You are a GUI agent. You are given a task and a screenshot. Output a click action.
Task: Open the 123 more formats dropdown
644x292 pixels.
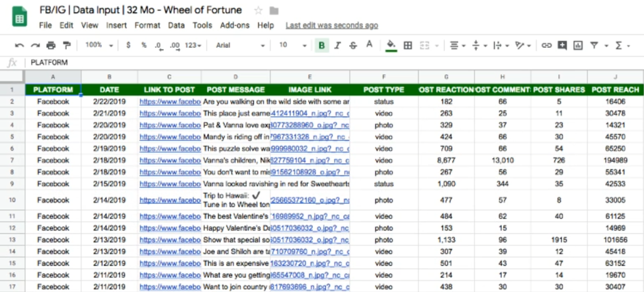click(x=192, y=45)
